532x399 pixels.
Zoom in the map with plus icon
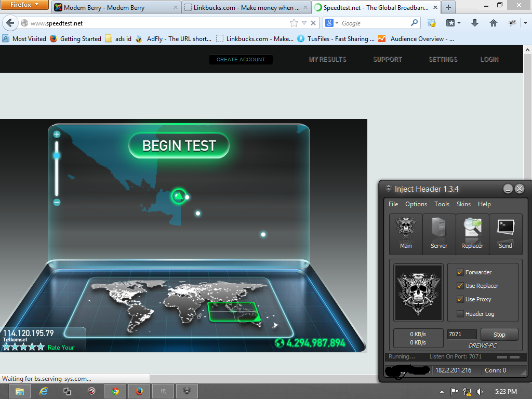(57, 135)
